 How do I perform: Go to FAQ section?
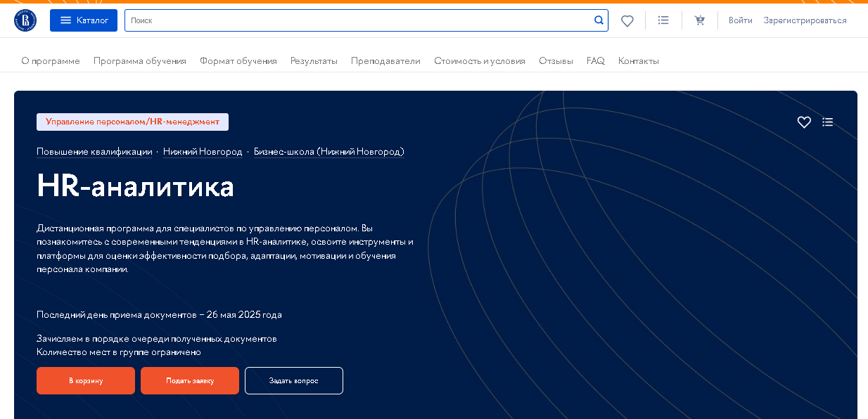[596, 61]
